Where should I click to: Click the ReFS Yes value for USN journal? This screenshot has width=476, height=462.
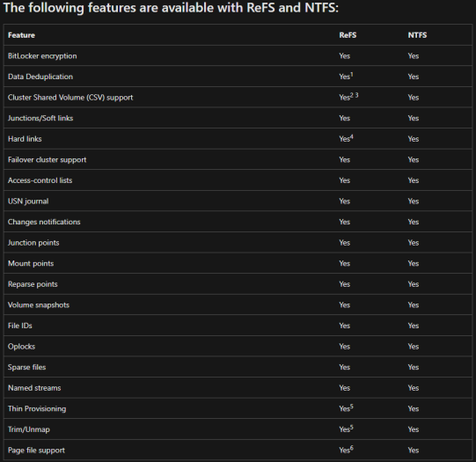point(345,202)
